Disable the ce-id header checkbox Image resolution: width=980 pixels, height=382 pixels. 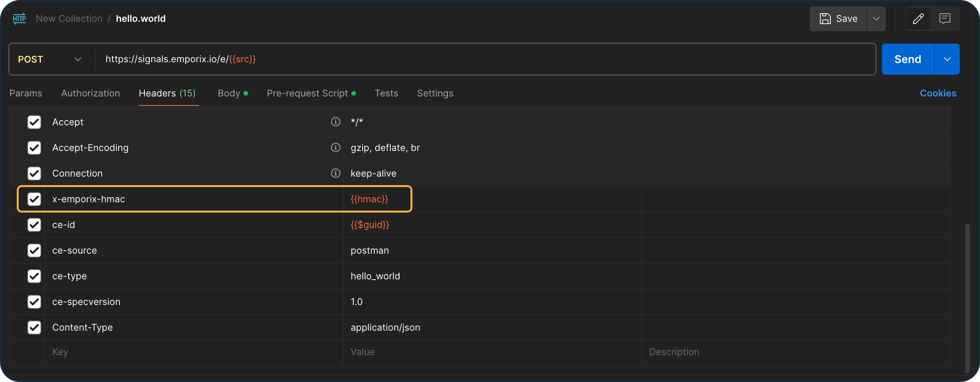(x=34, y=224)
